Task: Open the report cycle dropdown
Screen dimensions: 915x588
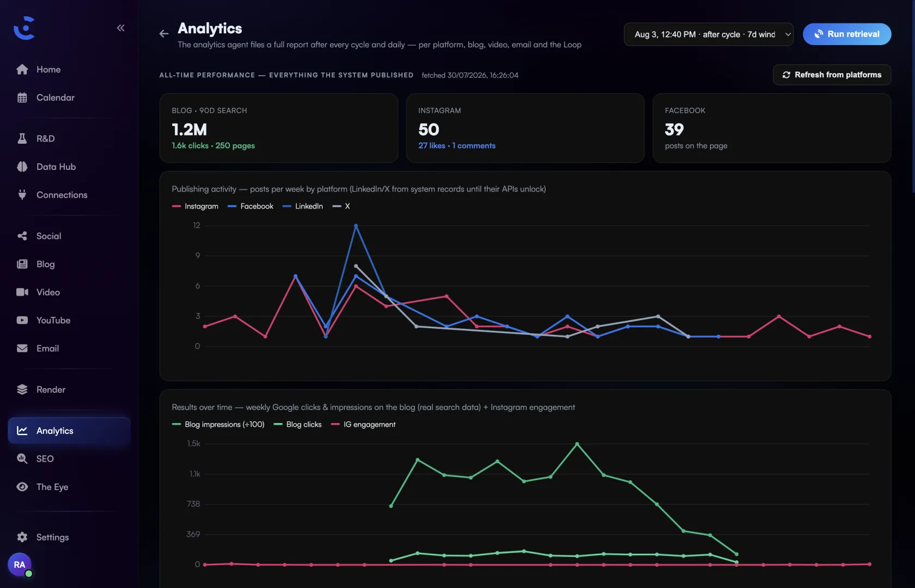Action: click(x=709, y=34)
